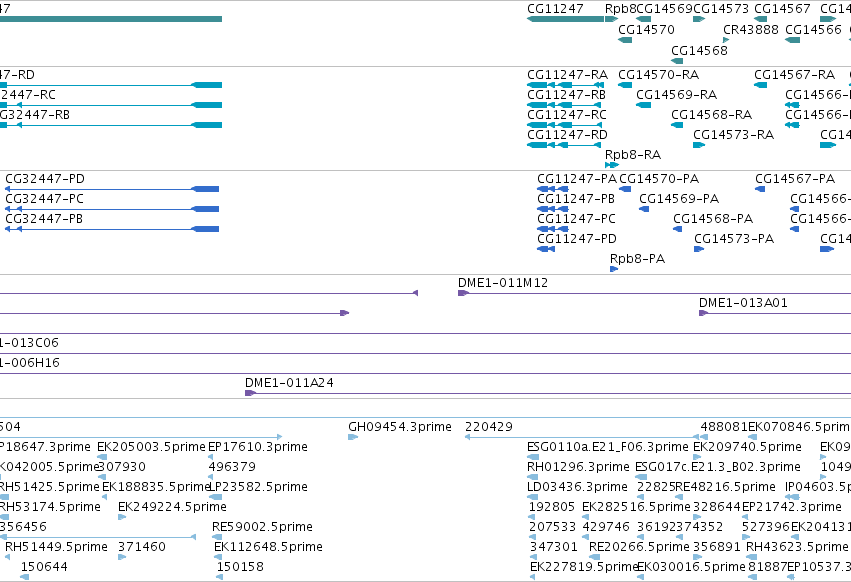The image size is (851, 582).
Task: Click protein CG32447-PD label
Action: 45,179
